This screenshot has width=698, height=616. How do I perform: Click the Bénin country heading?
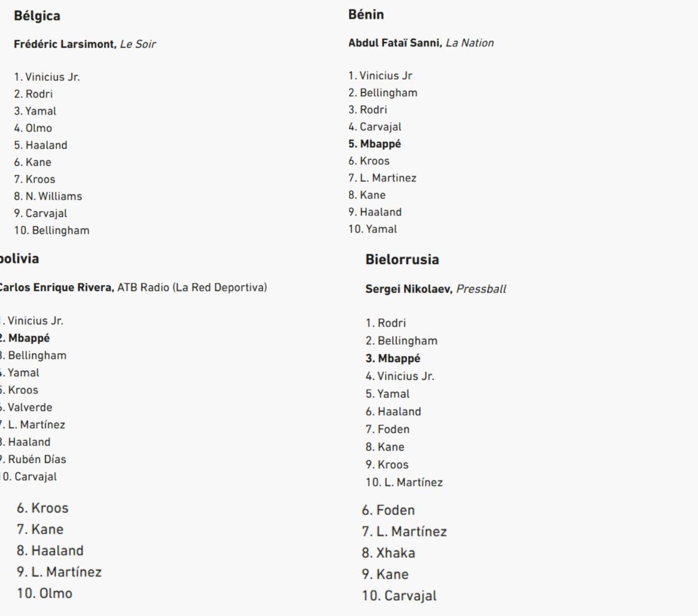[366, 15]
